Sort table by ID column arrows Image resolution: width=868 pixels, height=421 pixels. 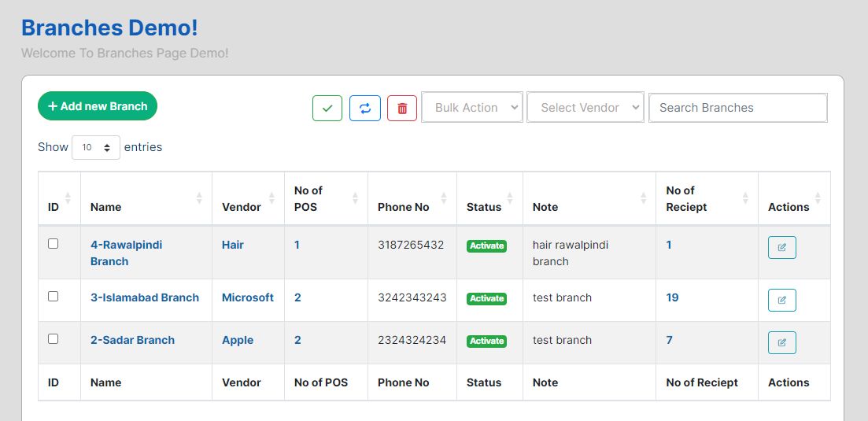(x=68, y=198)
